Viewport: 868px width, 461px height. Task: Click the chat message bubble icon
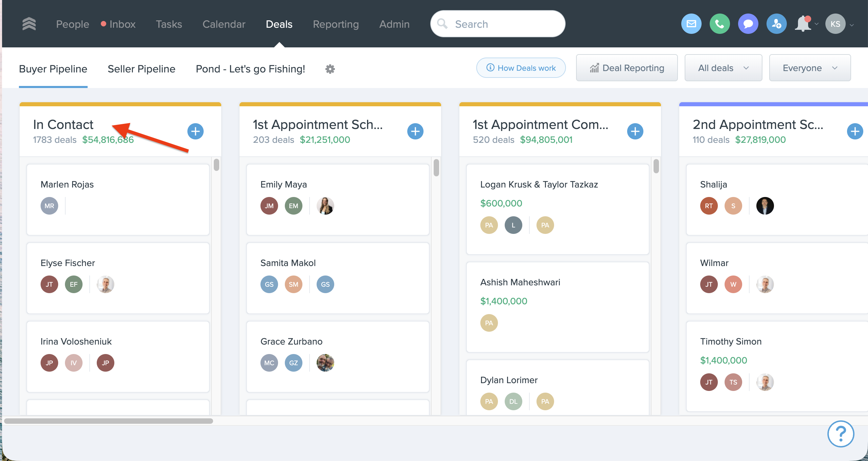[748, 24]
